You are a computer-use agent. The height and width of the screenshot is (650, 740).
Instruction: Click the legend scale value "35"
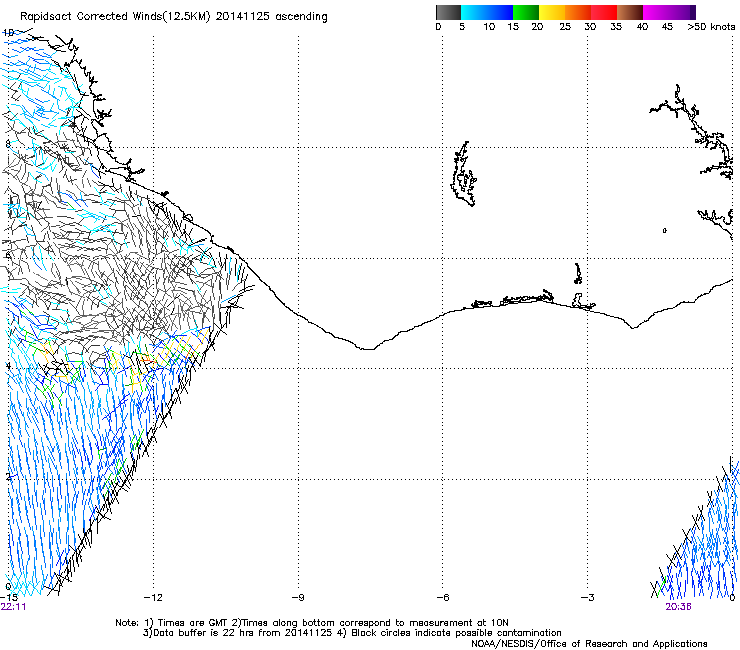tap(616, 27)
